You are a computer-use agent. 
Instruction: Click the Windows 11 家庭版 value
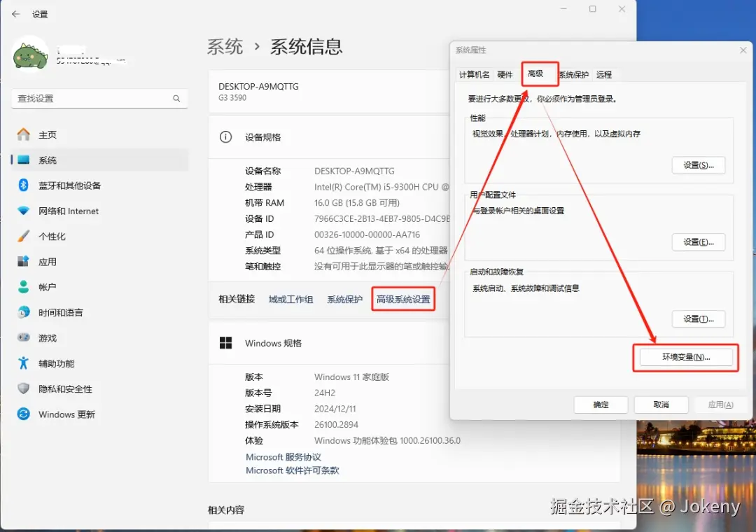tap(351, 377)
